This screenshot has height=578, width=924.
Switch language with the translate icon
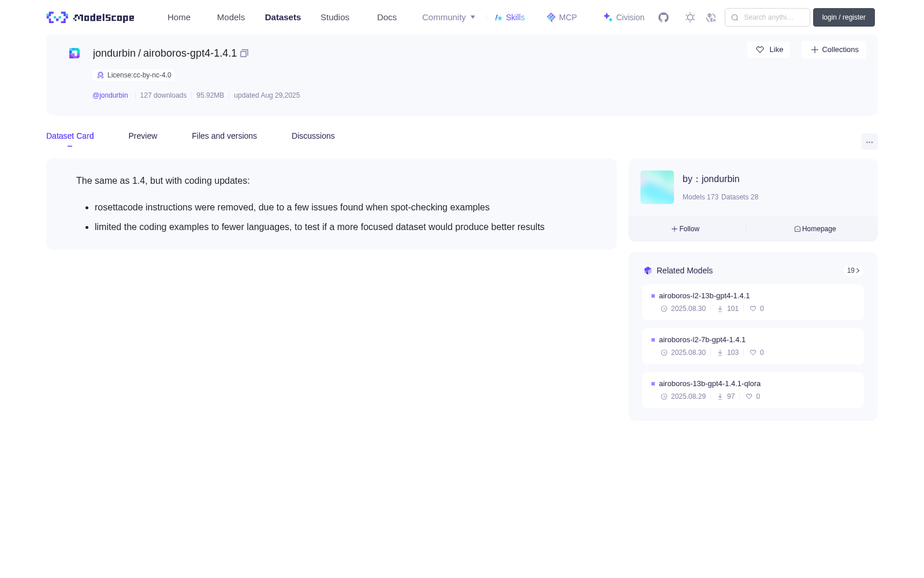coord(711,17)
